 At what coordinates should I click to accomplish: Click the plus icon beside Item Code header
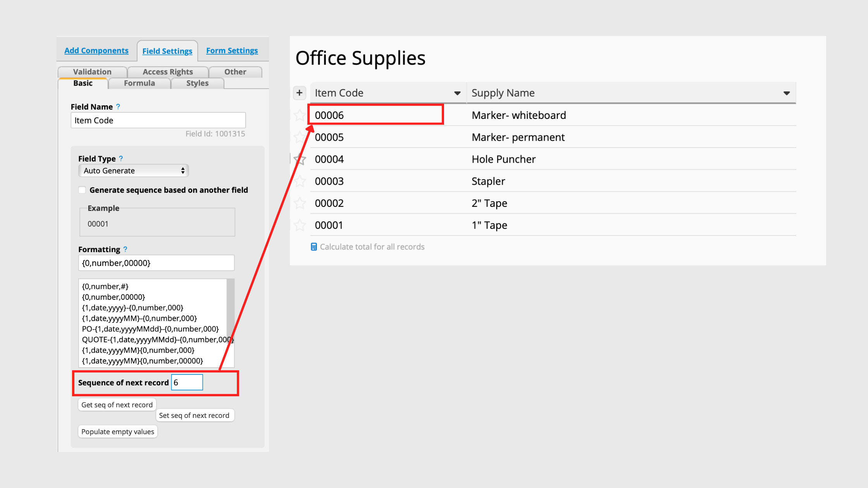click(x=299, y=93)
